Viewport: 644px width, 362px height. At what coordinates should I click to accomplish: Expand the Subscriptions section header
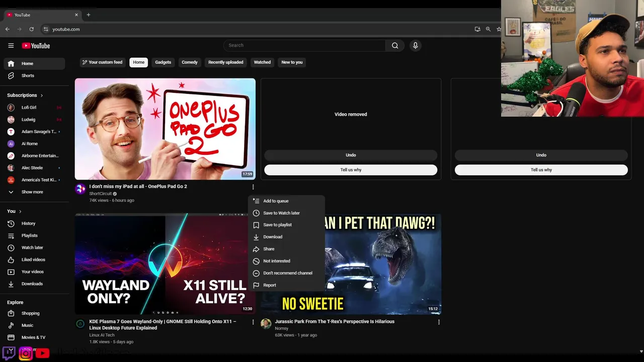pos(25,95)
